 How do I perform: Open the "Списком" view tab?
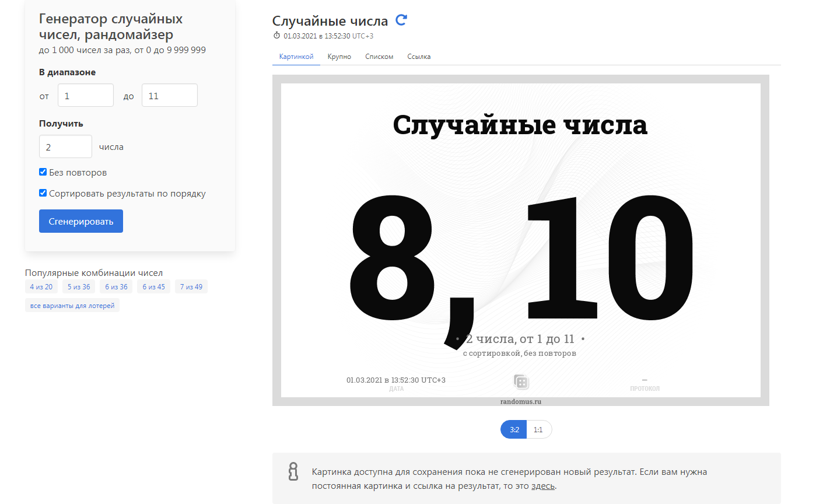click(x=379, y=56)
